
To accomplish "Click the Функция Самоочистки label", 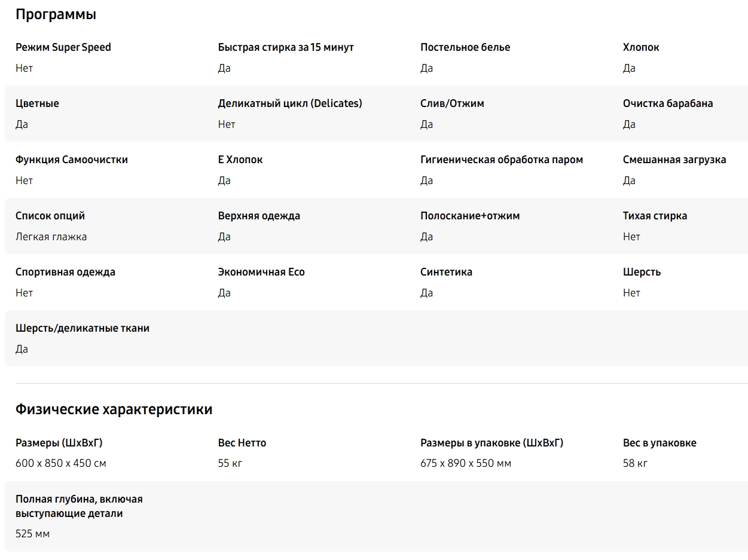I will 72,160.
